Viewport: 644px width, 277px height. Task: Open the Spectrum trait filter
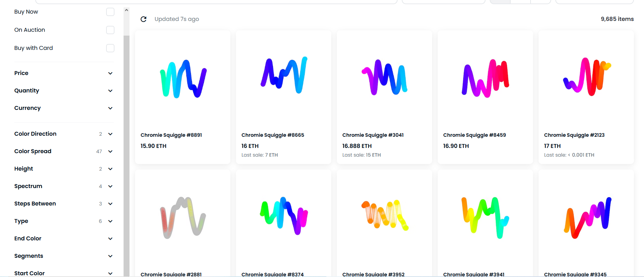coord(64,186)
